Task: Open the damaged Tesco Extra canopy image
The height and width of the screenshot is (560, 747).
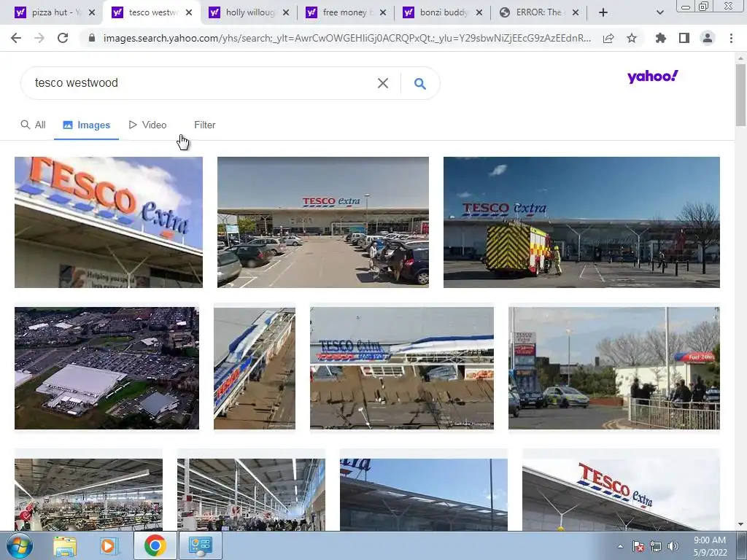Action: pyautogui.click(x=402, y=368)
